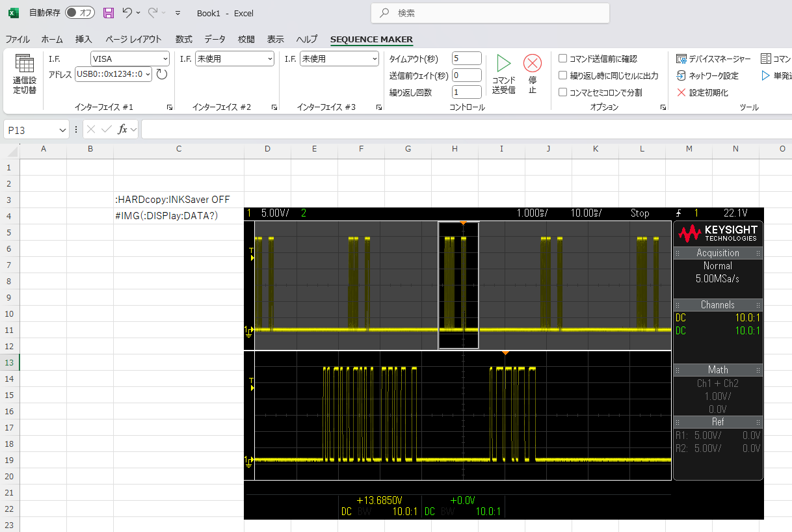792x532 pixels.
Task: Open the ページ レイアウト ribbon tab
Action: pyautogui.click(x=133, y=39)
